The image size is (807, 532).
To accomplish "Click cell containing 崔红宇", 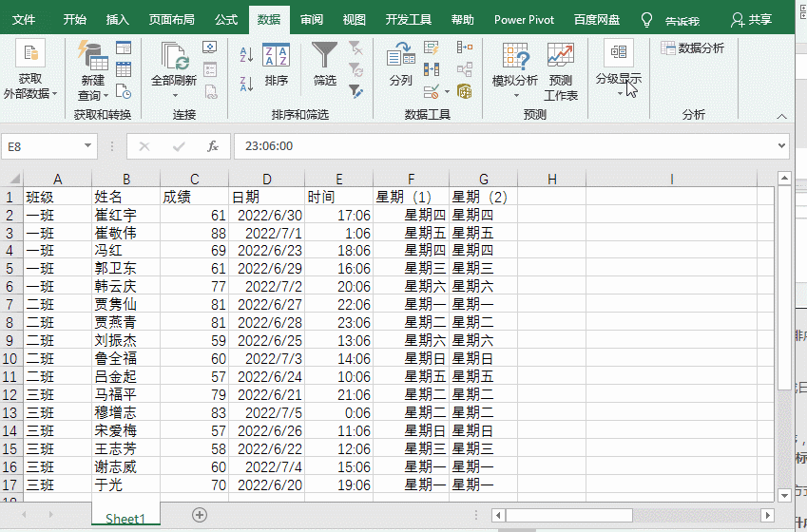I will click(x=126, y=215).
